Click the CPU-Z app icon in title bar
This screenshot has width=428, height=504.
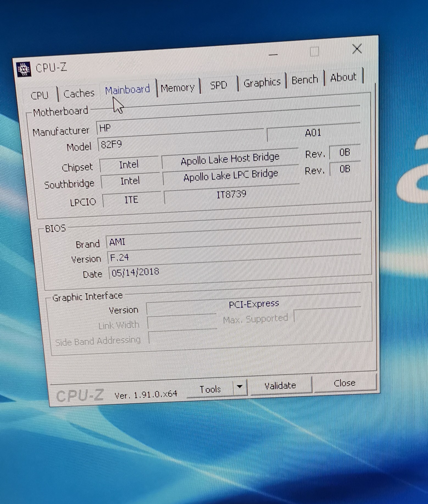[x=23, y=69]
